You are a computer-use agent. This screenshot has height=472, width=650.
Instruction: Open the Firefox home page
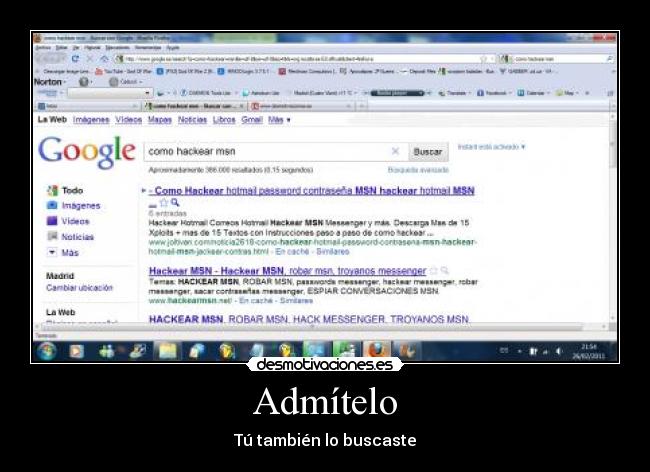coord(104,58)
